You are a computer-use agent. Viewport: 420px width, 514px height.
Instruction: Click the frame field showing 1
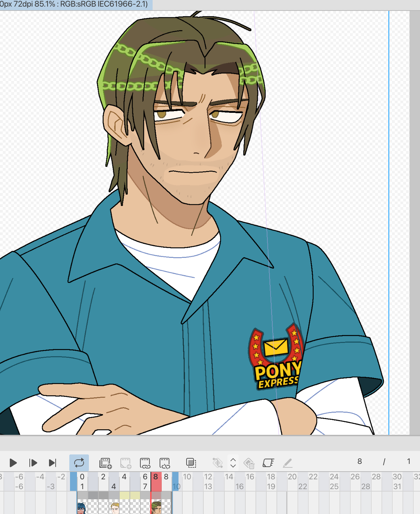[x=408, y=461]
